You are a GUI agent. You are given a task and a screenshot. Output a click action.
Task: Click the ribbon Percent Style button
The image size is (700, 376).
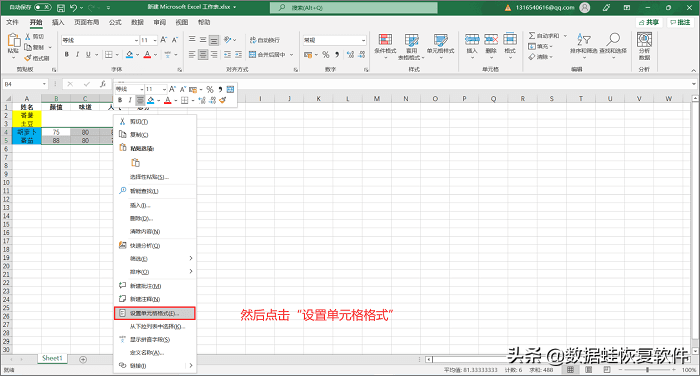coord(326,54)
